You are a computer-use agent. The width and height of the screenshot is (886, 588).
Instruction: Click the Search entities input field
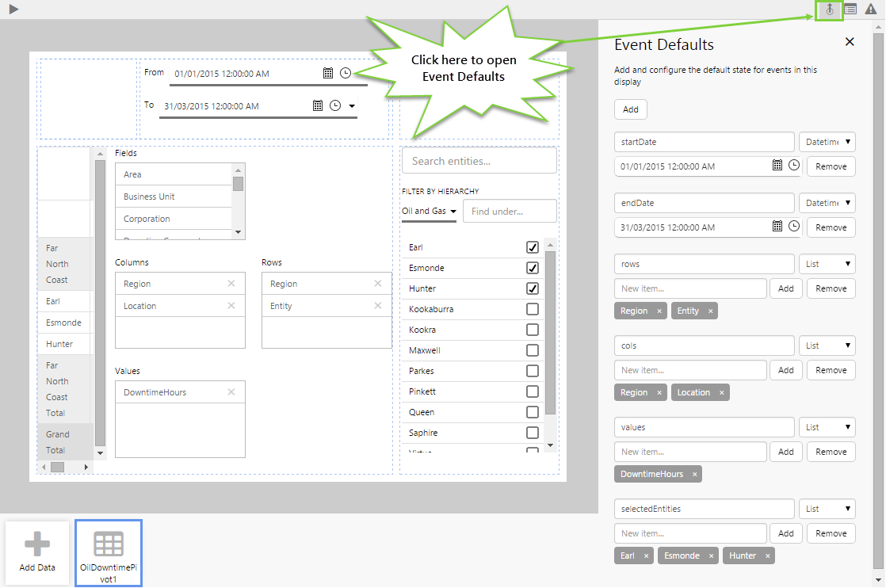(x=479, y=161)
